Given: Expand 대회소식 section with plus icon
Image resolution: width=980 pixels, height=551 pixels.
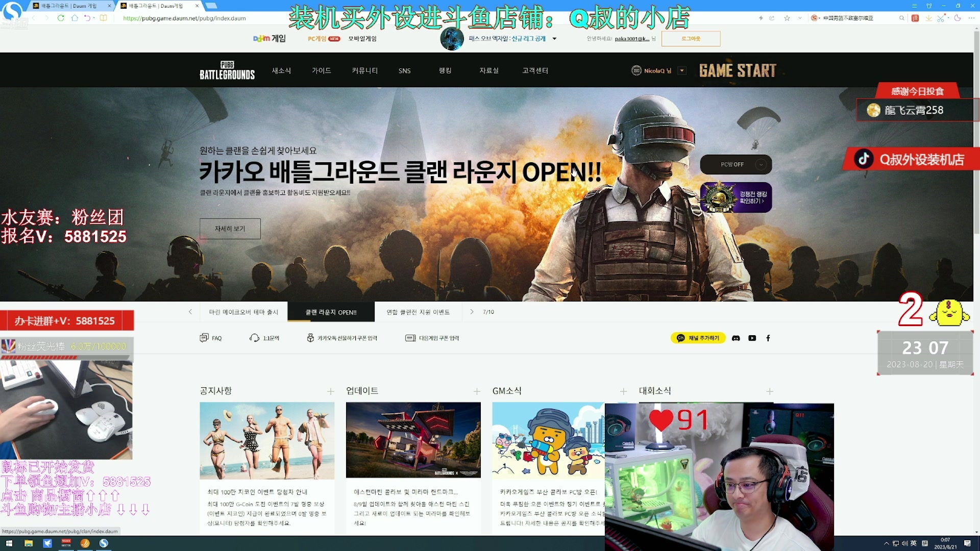Looking at the screenshot, I should coord(770,391).
